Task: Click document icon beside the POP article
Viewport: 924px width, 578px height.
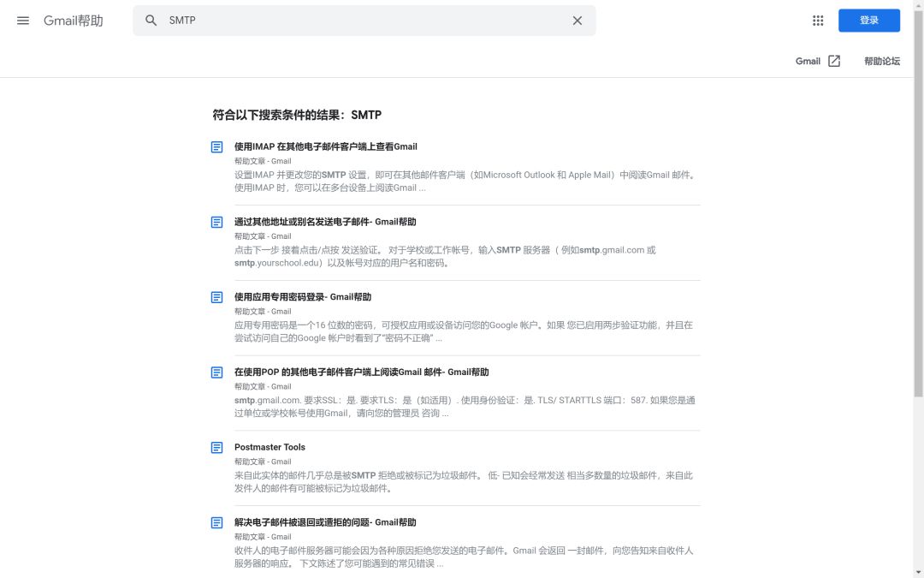Action: tap(217, 372)
